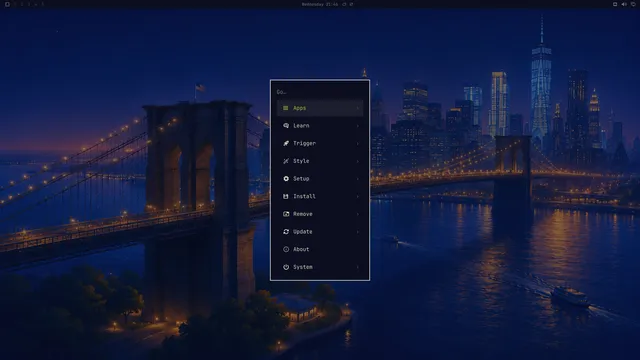Select the "Trigger" label text

[x=304, y=143]
